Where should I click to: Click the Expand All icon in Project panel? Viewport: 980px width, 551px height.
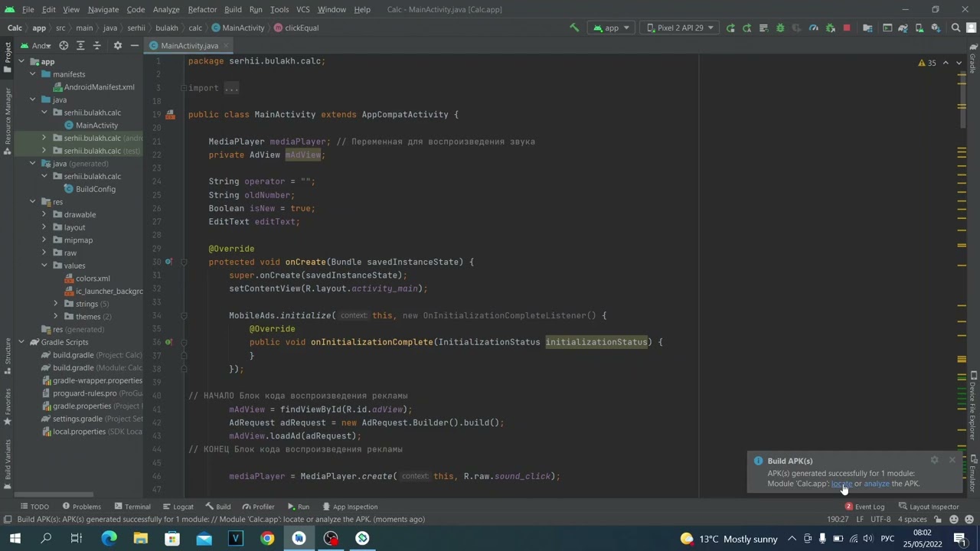[80, 45]
